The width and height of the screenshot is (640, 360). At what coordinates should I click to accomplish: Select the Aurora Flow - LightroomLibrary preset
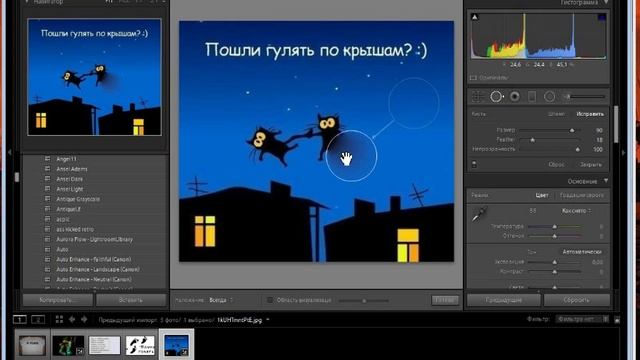pyautogui.click(x=95, y=239)
